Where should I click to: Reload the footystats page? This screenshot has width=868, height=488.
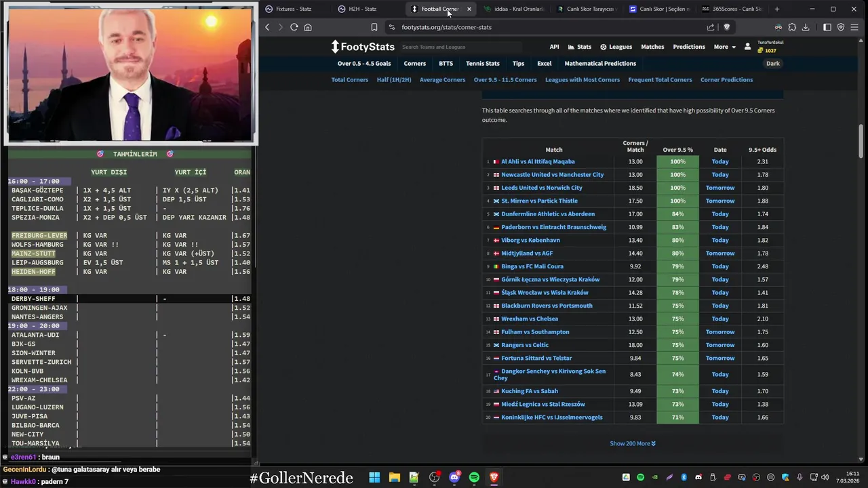pos(294,27)
